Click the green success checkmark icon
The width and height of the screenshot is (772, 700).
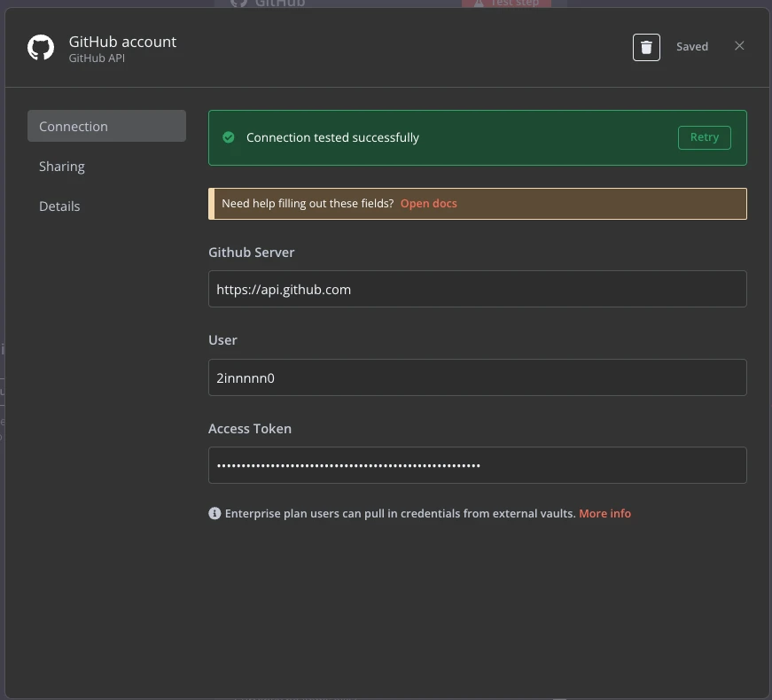click(229, 137)
